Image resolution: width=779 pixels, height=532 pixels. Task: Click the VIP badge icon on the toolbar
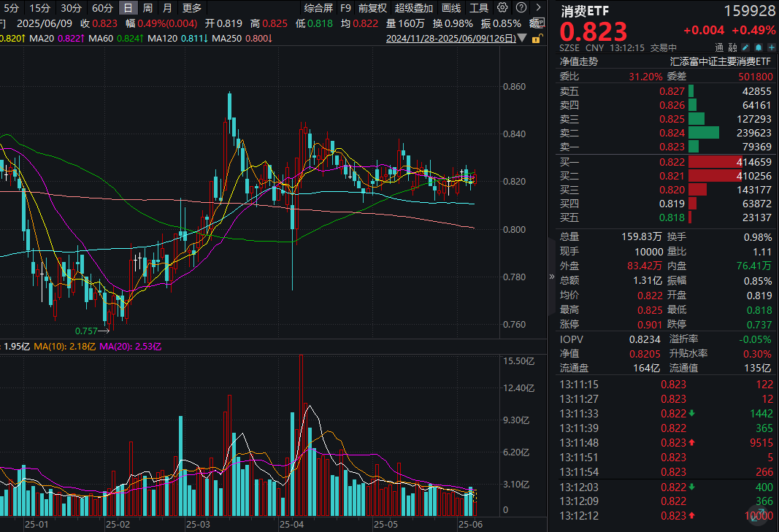click(x=538, y=23)
